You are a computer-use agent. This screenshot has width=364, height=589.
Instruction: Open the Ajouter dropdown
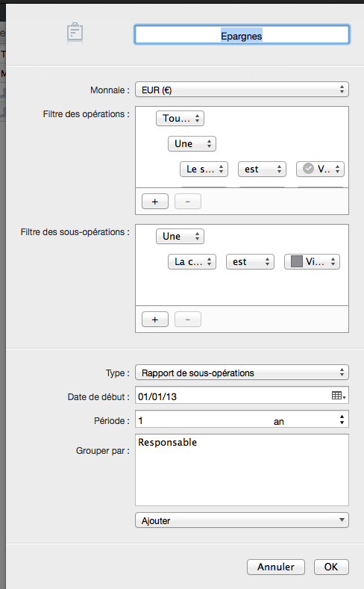point(242,520)
